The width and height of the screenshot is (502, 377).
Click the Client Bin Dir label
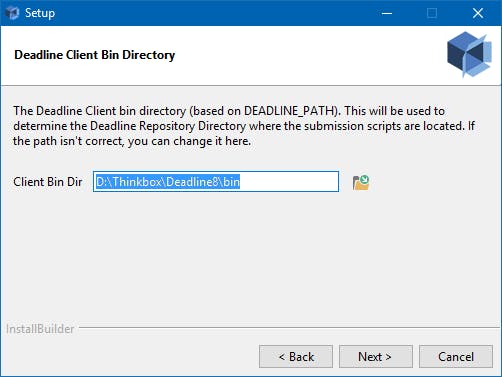(x=48, y=182)
